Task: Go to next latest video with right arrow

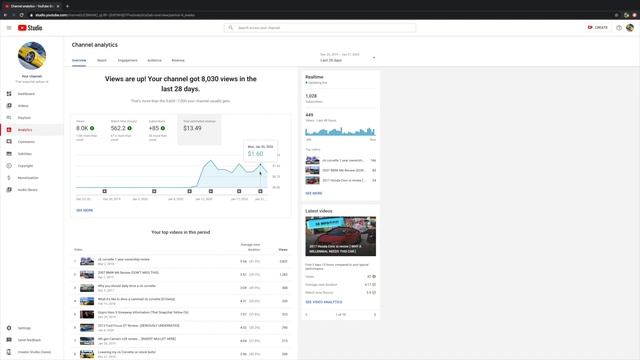Action: coord(375,315)
